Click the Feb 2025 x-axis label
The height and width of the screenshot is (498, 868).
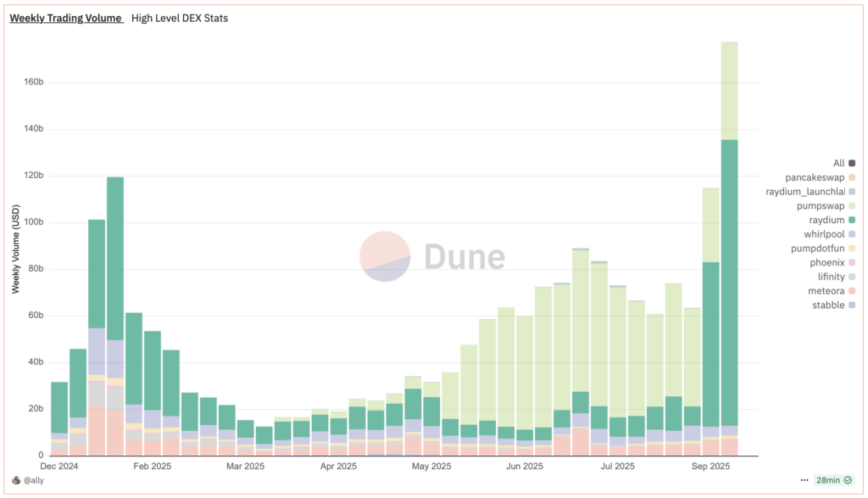pyautogui.click(x=153, y=467)
